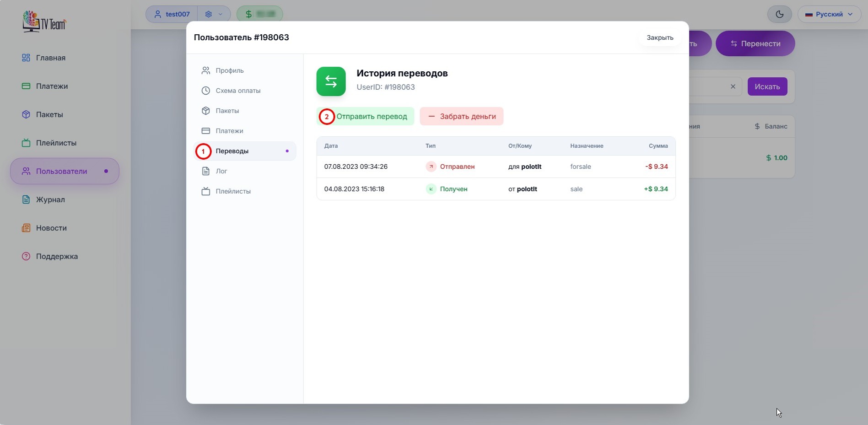This screenshot has height=425, width=868.
Task: Open the Платежи tab in user modal
Action: pyautogui.click(x=229, y=131)
